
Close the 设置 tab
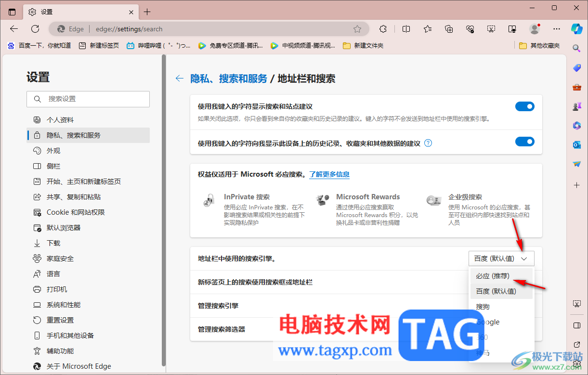click(131, 12)
